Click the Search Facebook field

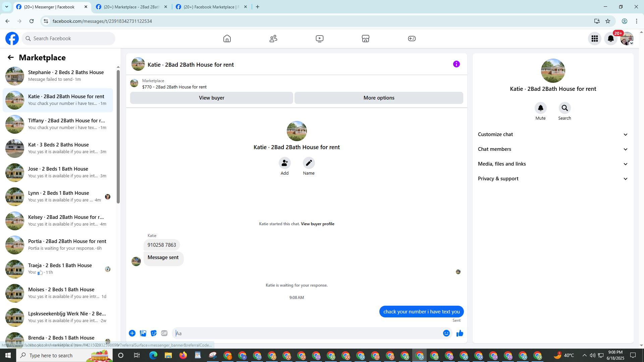pyautogui.click(x=68, y=39)
